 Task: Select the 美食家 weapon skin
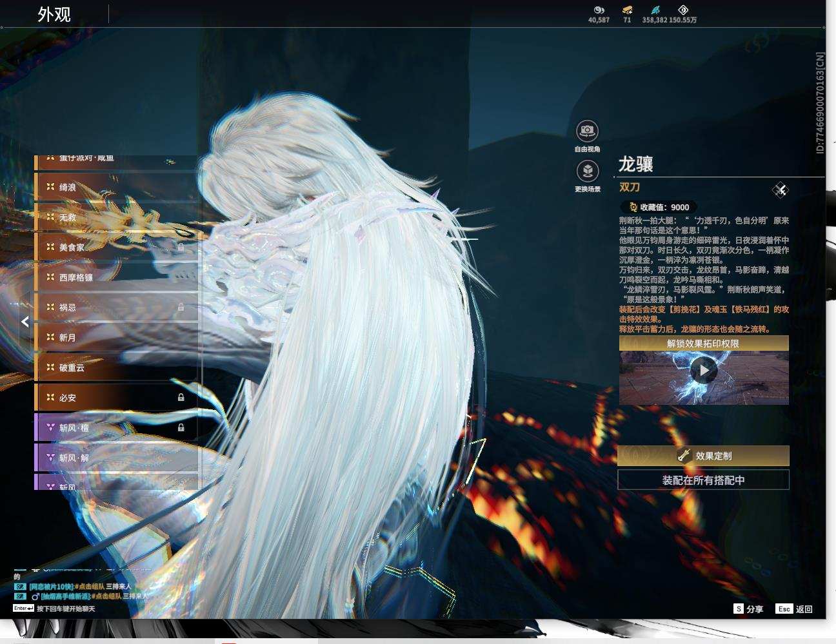(116, 248)
